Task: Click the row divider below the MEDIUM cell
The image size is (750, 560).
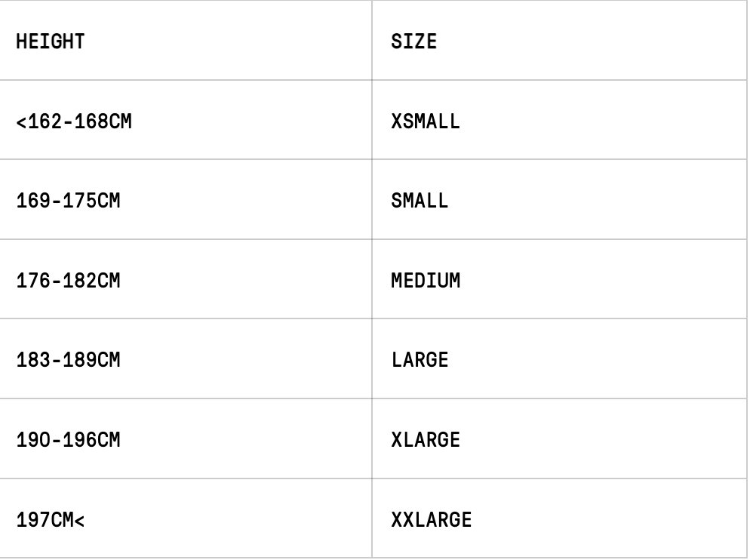Action: tap(560, 318)
